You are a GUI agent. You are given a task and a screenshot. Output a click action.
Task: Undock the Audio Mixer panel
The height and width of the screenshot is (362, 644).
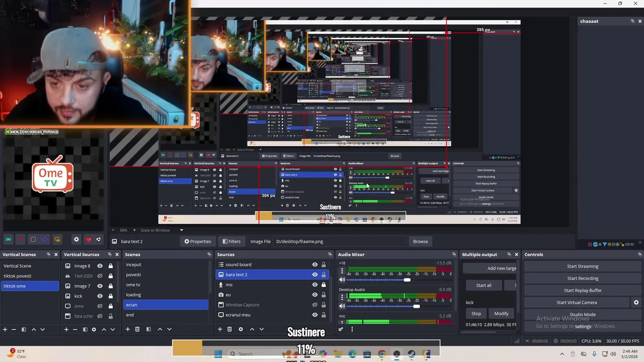coord(454,254)
